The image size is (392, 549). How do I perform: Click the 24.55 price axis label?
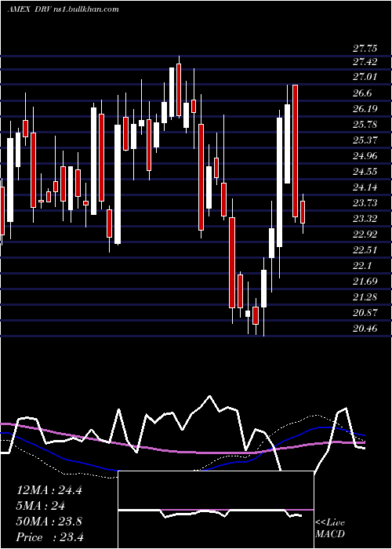365,172
